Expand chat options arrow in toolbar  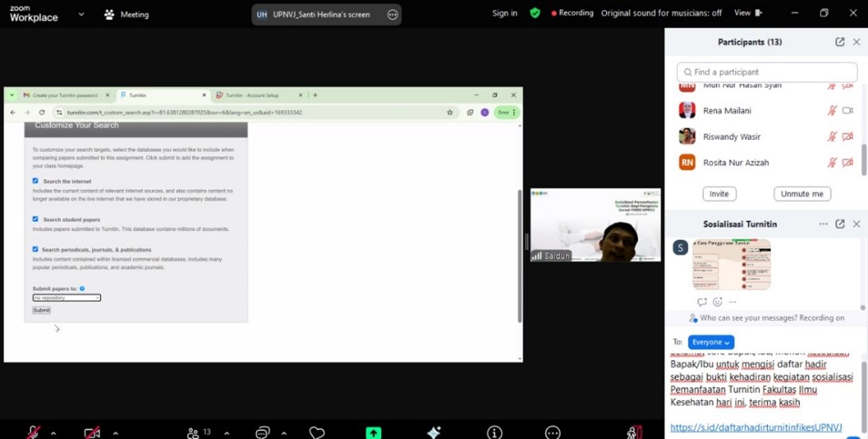284,433
